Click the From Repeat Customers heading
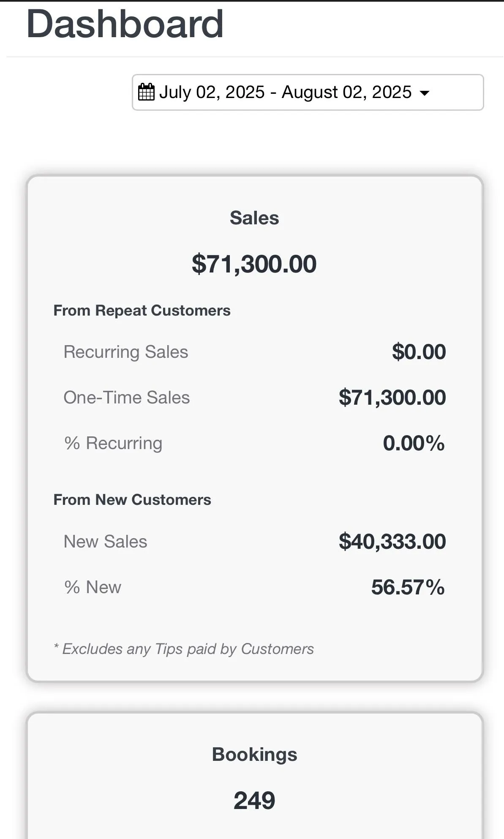504x839 pixels. 142,311
